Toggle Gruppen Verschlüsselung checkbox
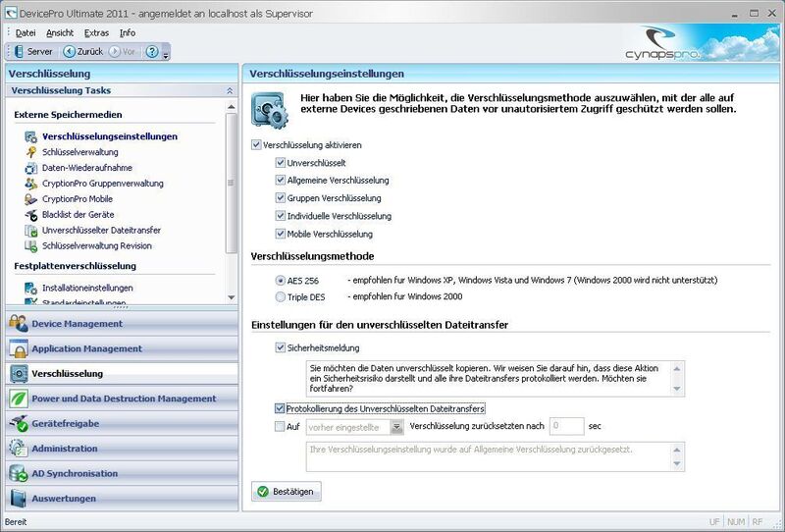This screenshot has height=532, width=785. pyautogui.click(x=281, y=198)
